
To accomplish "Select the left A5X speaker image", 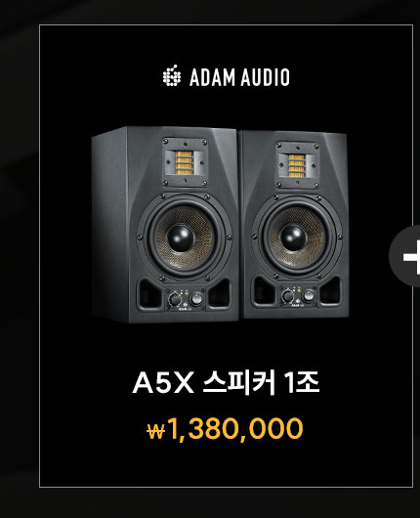I will (165, 225).
